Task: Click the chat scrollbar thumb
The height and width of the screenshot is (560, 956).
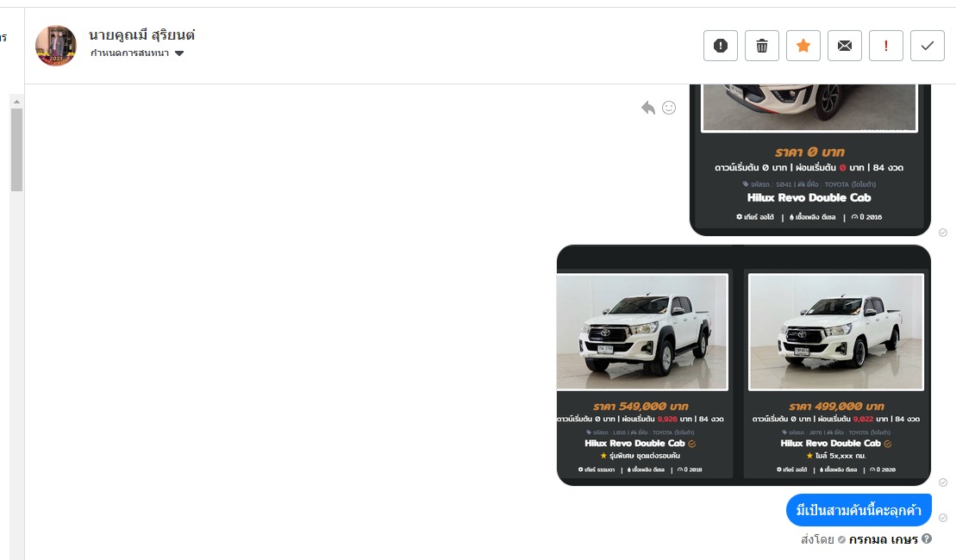Action: (16, 150)
